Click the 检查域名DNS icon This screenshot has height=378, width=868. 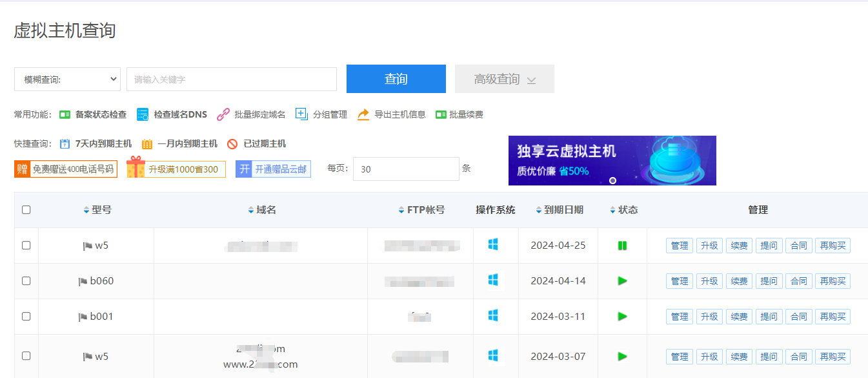pos(143,114)
